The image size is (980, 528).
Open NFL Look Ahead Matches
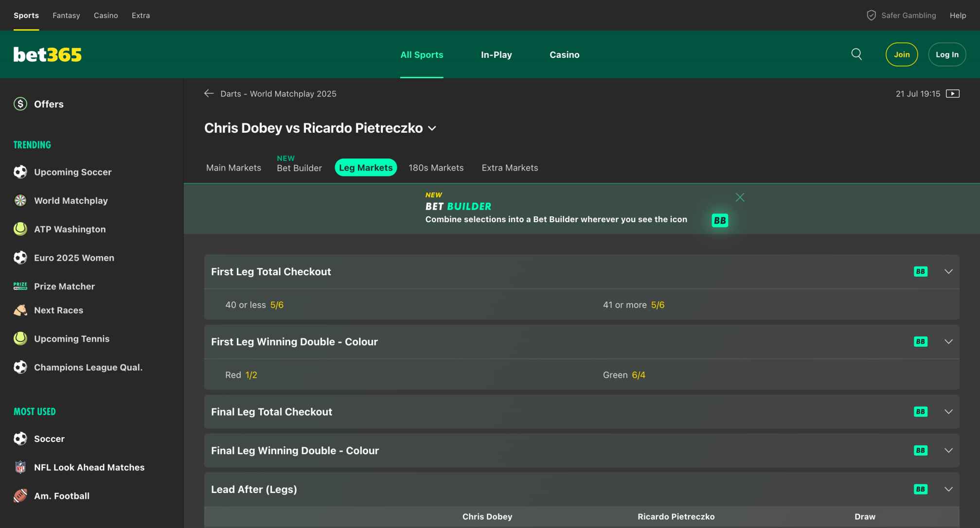point(89,467)
